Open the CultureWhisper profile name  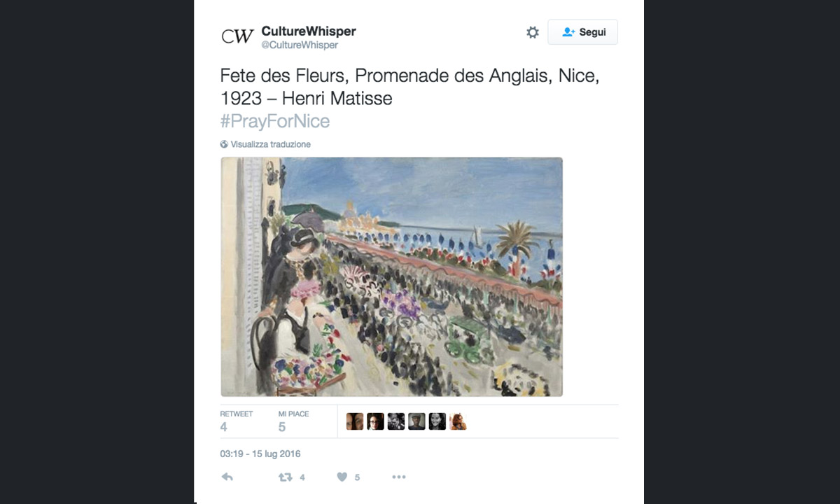click(x=309, y=31)
